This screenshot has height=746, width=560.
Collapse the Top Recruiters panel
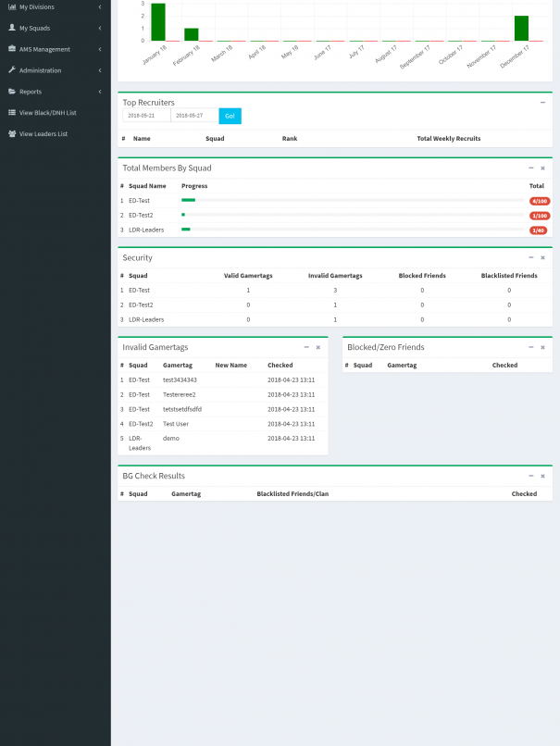(x=542, y=103)
